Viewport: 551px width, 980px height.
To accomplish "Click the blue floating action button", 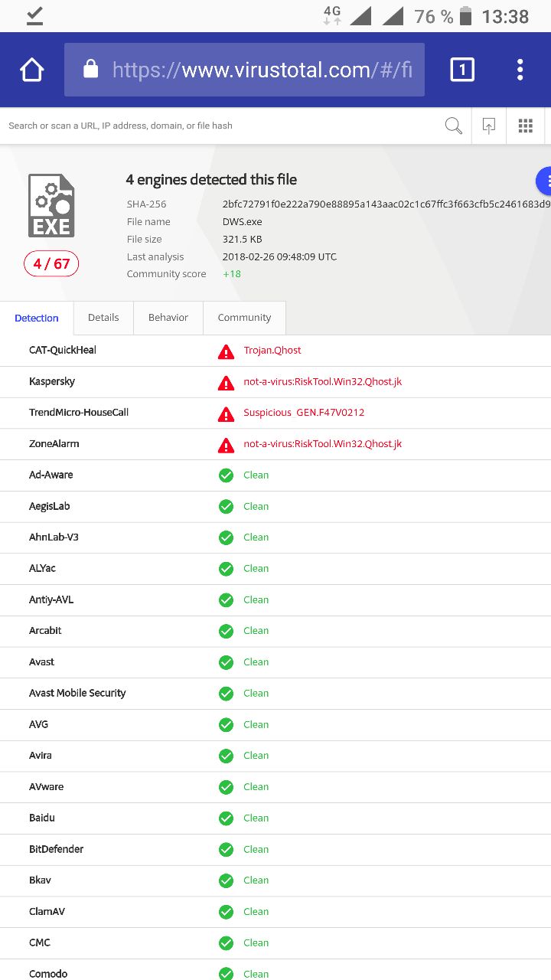I will click(x=544, y=181).
